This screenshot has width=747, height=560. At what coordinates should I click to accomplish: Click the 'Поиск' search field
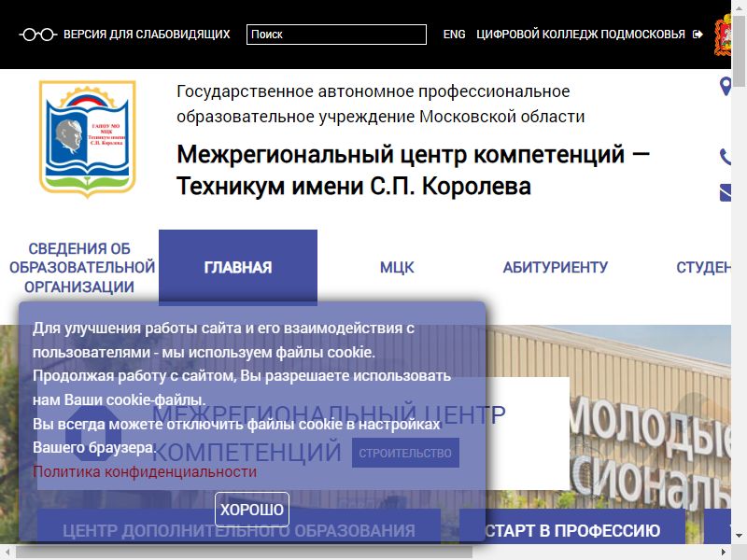click(336, 35)
